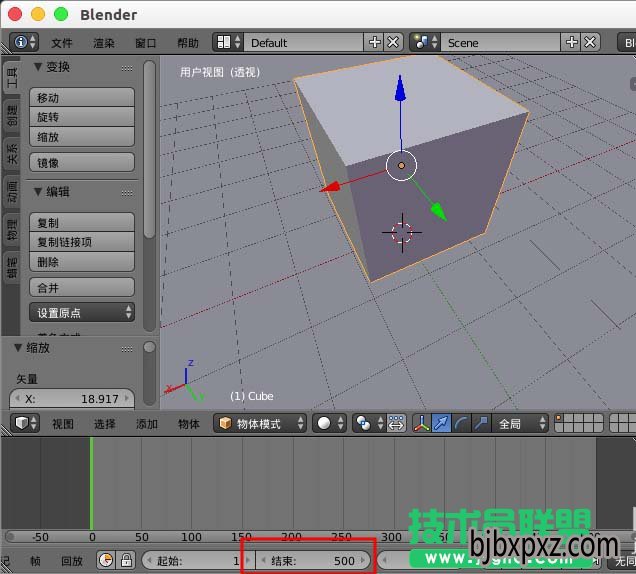Screen dimensions: 636x574
Task: Switch to the 关系 tool shelf tab
Action: pyautogui.click(x=12, y=154)
